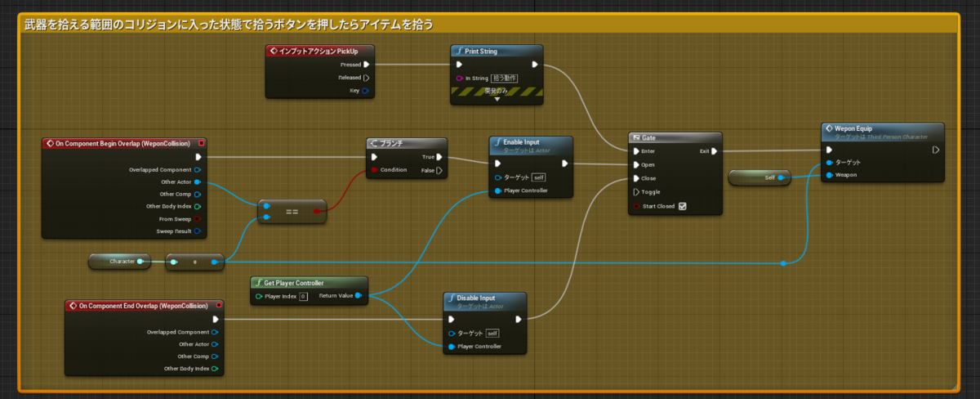Click the Pressed exec pin on InputAction PickUp

tap(366, 65)
